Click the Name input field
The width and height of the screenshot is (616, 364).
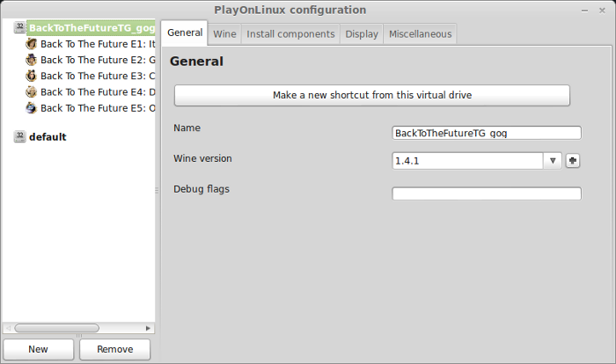(487, 133)
